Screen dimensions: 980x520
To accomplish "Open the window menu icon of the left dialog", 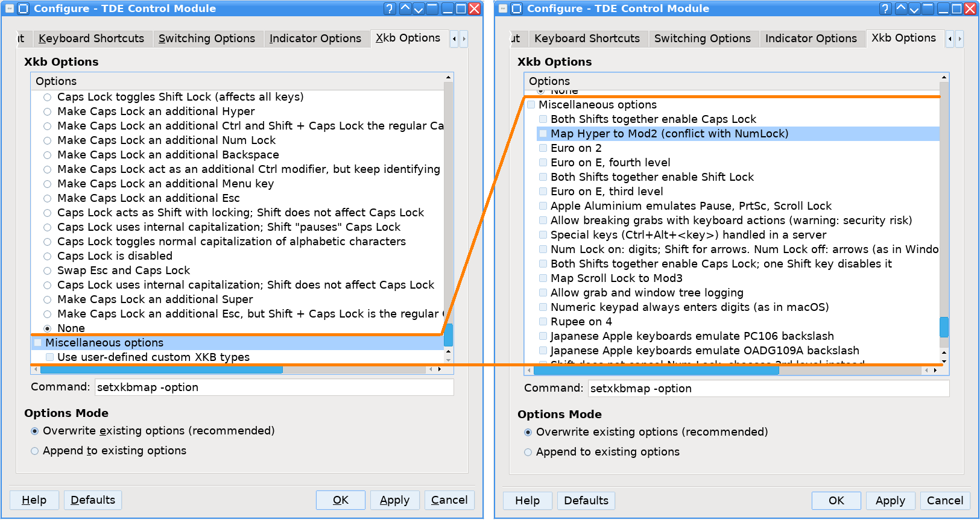I will [10, 8].
